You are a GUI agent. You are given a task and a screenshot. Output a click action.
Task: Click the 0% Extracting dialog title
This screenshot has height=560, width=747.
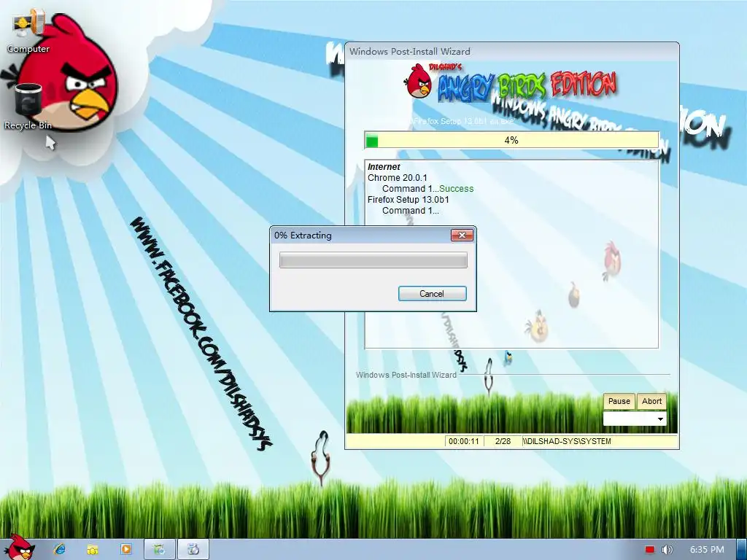[x=303, y=236]
